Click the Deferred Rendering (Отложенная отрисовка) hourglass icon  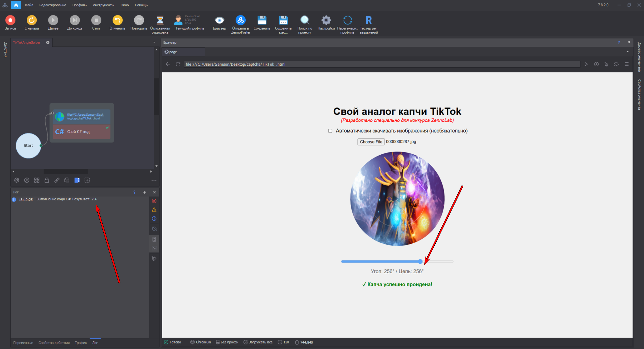point(160,20)
